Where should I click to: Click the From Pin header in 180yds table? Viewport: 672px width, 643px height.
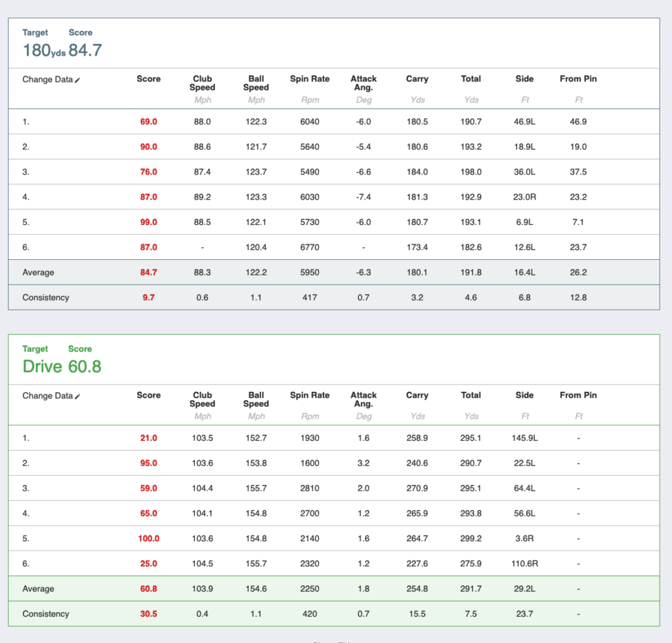[x=578, y=79]
